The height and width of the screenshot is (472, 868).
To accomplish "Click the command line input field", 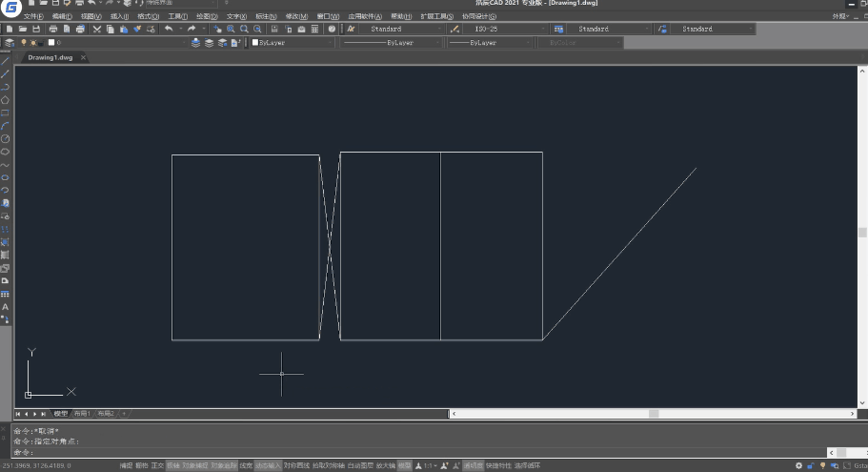I will (421, 453).
